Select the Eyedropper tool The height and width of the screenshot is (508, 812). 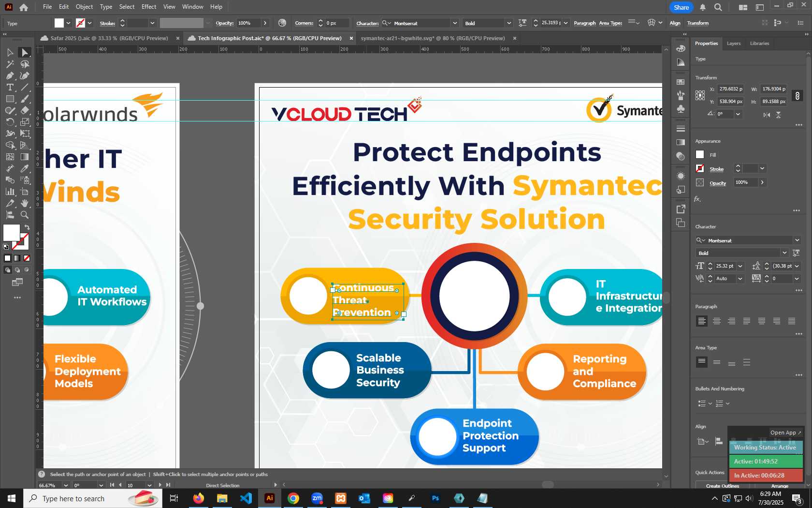point(25,168)
